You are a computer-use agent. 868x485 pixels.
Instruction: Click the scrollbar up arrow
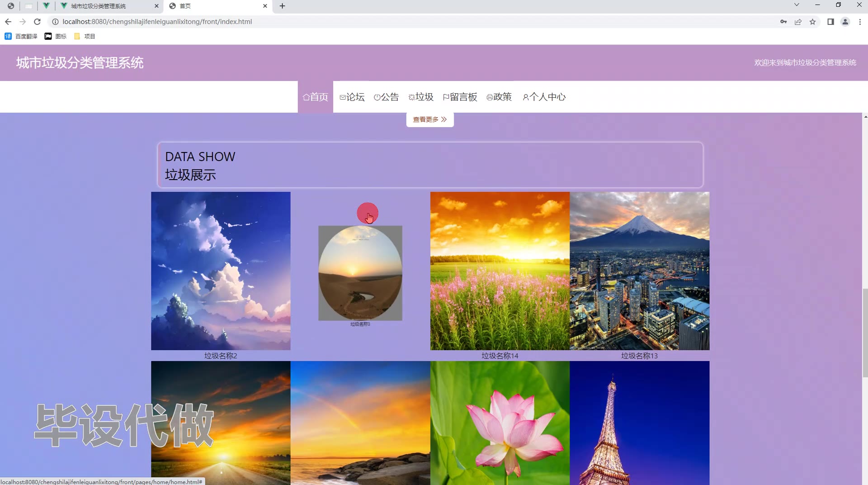[x=865, y=116]
